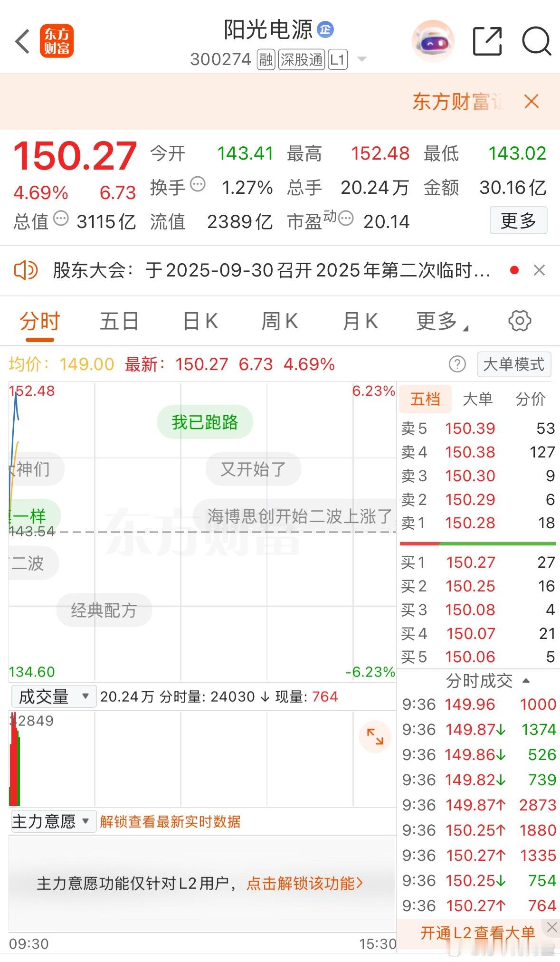This screenshot has height=962, width=560.
Task: Select the 买3 150.08 row
Action: [x=478, y=610]
